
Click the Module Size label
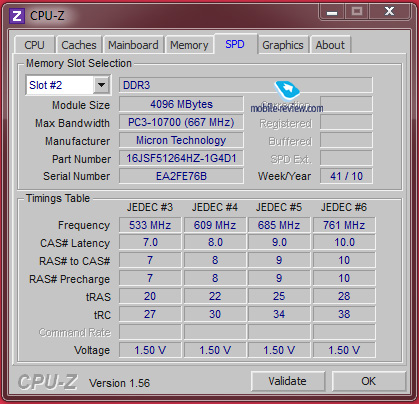pyautogui.click(x=81, y=105)
